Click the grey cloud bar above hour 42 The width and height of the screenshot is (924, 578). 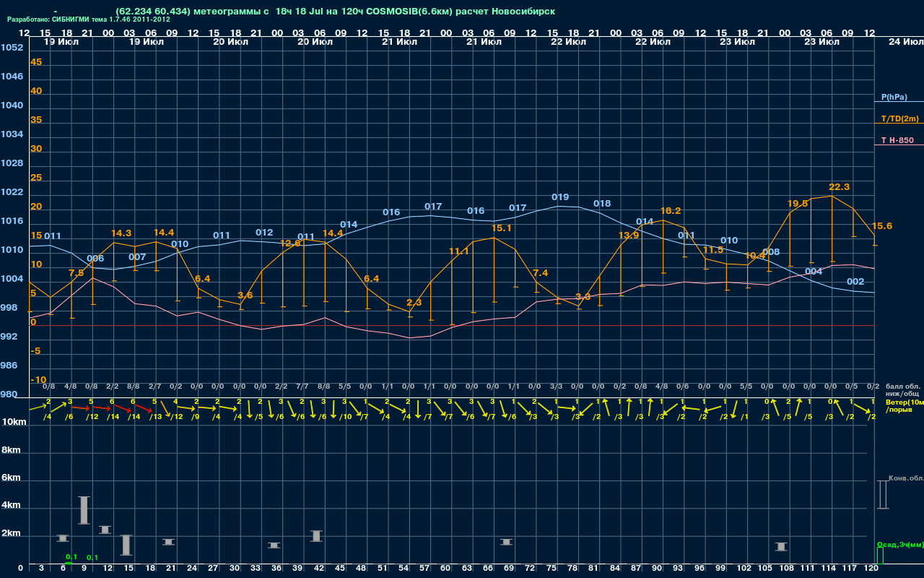(x=317, y=536)
